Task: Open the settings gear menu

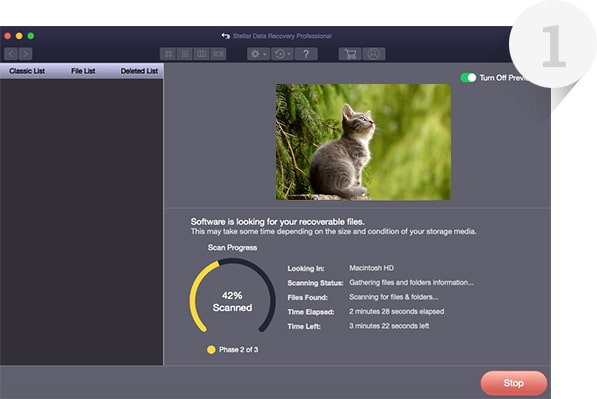Action: pos(258,54)
